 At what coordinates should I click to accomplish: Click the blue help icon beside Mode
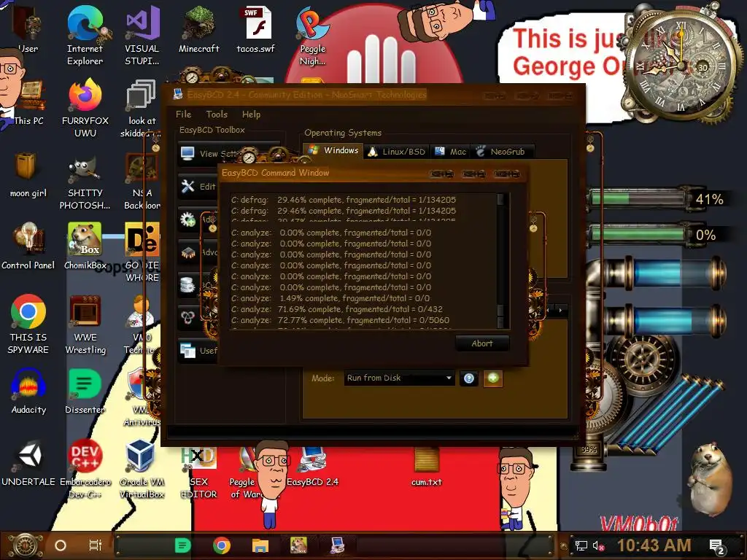pyautogui.click(x=469, y=378)
